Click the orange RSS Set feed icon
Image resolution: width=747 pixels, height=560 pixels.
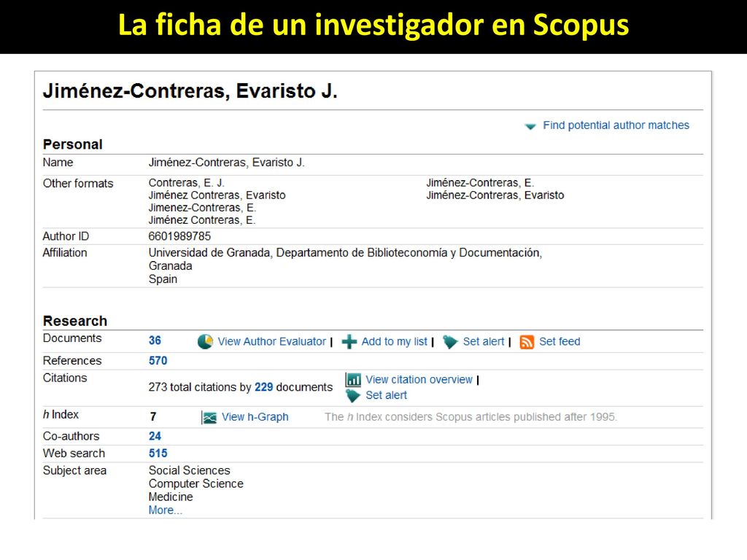click(x=527, y=341)
